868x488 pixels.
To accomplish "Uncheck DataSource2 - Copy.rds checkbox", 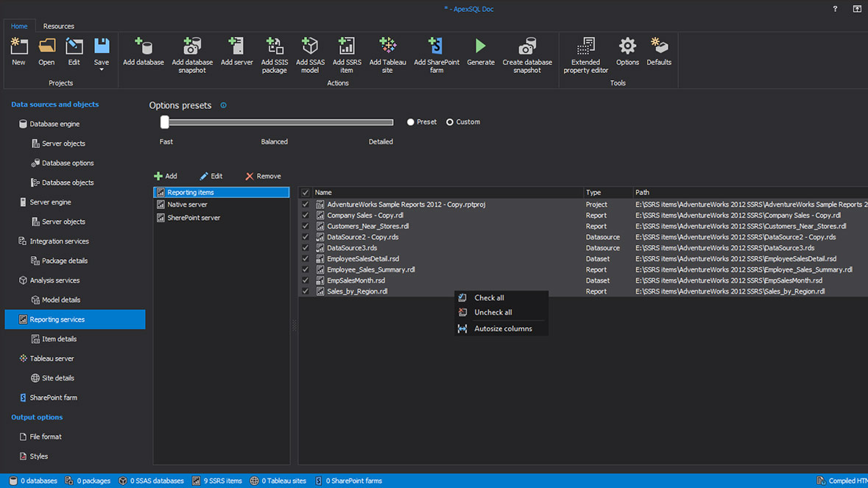I will tap(305, 237).
